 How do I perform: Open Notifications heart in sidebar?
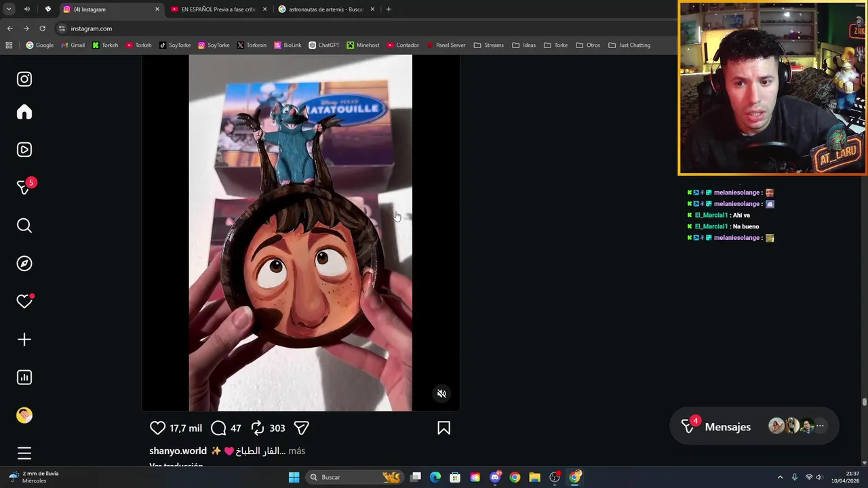pos(24,302)
